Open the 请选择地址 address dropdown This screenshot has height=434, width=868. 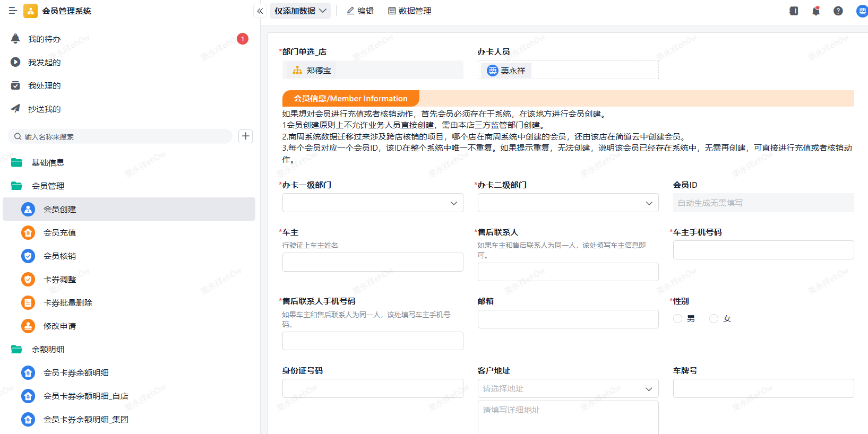568,388
